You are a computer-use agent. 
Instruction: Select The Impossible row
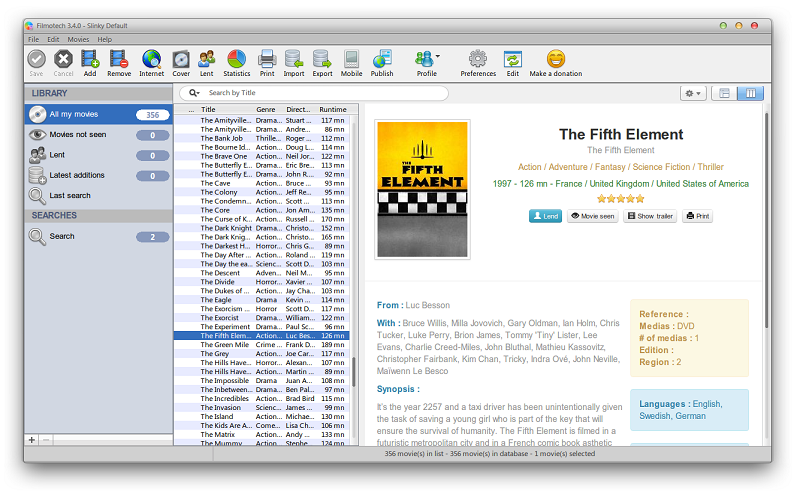262,381
